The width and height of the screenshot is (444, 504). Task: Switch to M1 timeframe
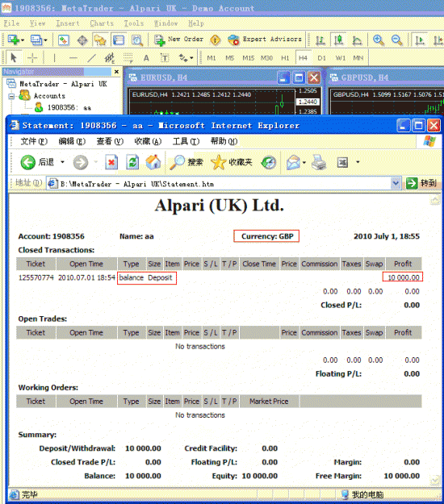tap(212, 58)
